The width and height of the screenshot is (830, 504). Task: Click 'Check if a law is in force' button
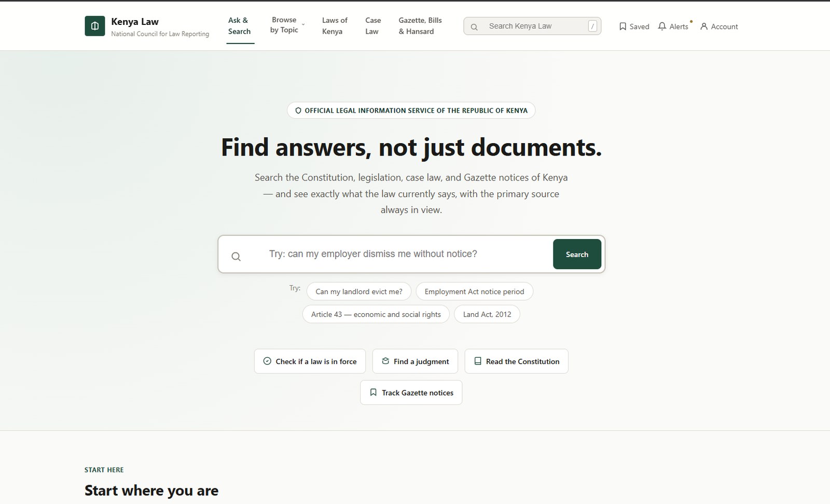310,361
